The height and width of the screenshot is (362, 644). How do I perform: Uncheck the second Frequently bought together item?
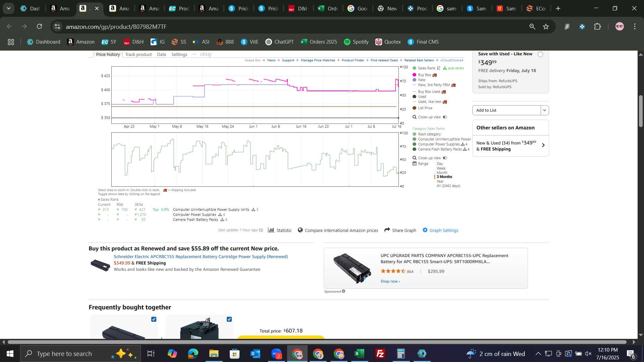click(229, 319)
